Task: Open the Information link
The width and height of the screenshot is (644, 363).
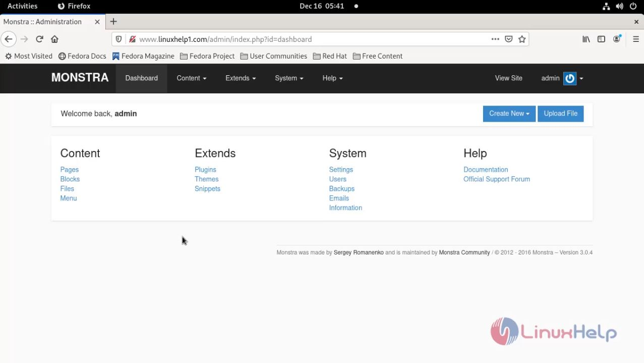Action: pos(345,208)
